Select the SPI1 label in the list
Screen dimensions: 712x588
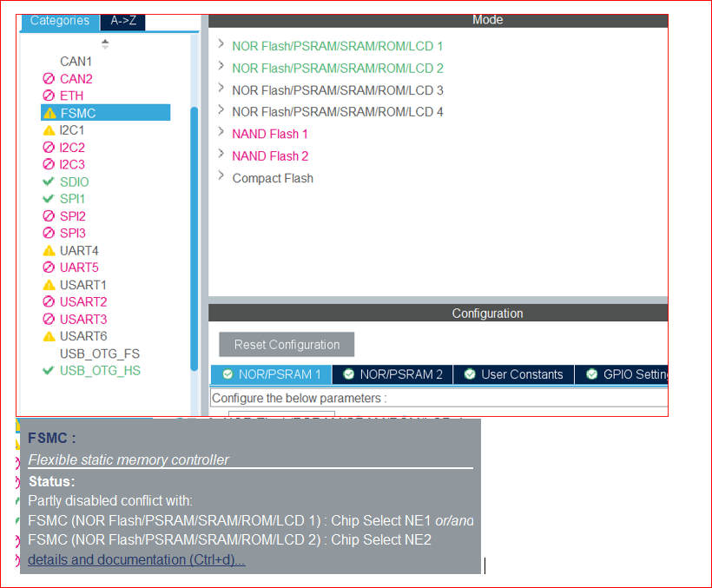pyautogui.click(x=72, y=198)
